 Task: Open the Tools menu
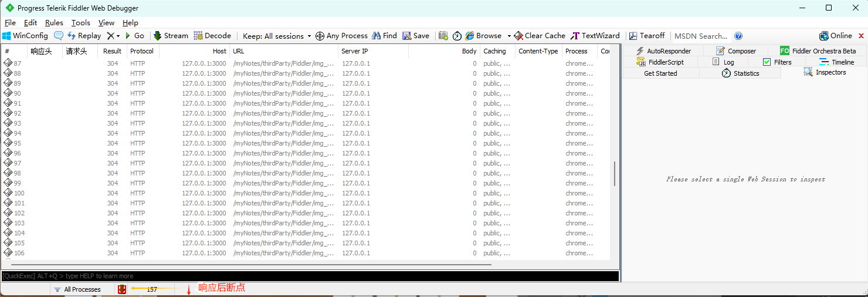point(81,22)
